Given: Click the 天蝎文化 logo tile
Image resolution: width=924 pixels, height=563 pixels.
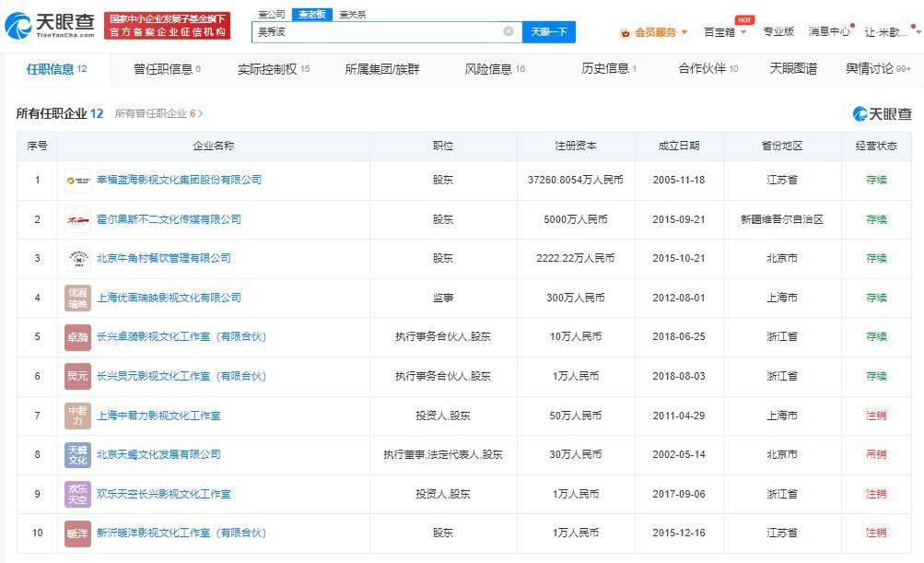Looking at the screenshot, I should coord(77,454).
